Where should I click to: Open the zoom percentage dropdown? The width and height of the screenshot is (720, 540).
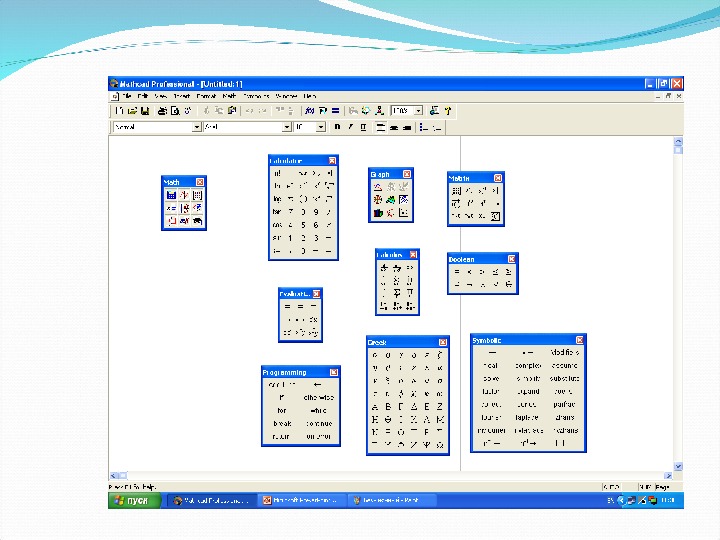coord(418,111)
